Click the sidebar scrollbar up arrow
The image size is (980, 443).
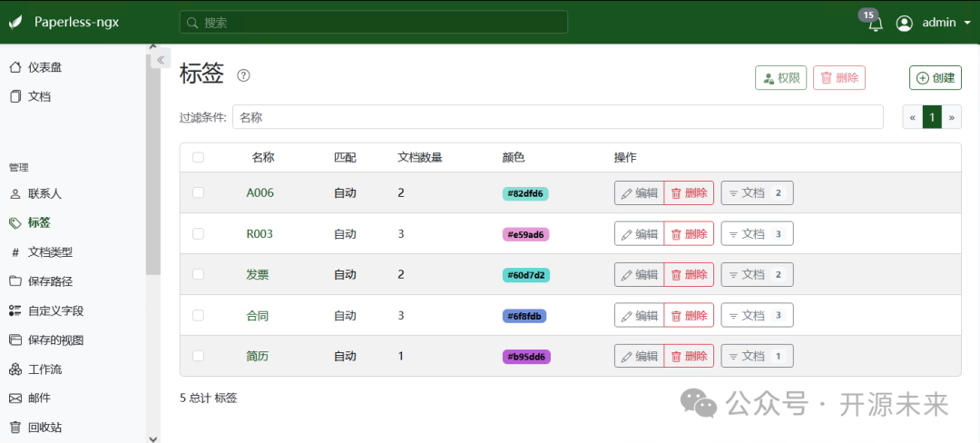pyautogui.click(x=152, y=47)
